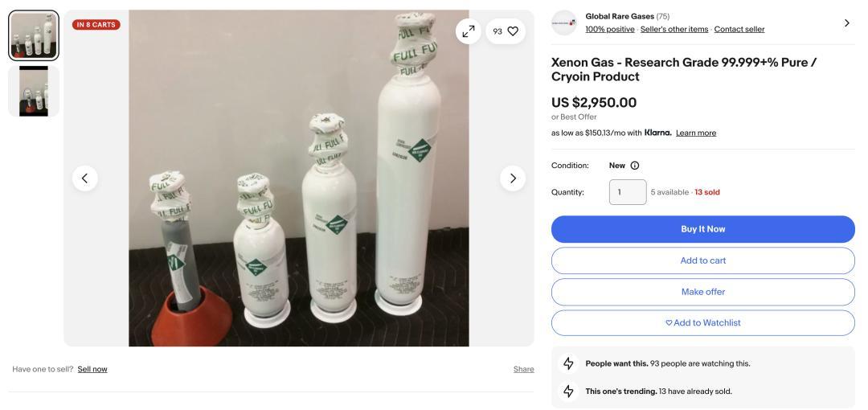Click the Sell now link
The width and height of the screenshot is (868, 410).
pos(92,370)
